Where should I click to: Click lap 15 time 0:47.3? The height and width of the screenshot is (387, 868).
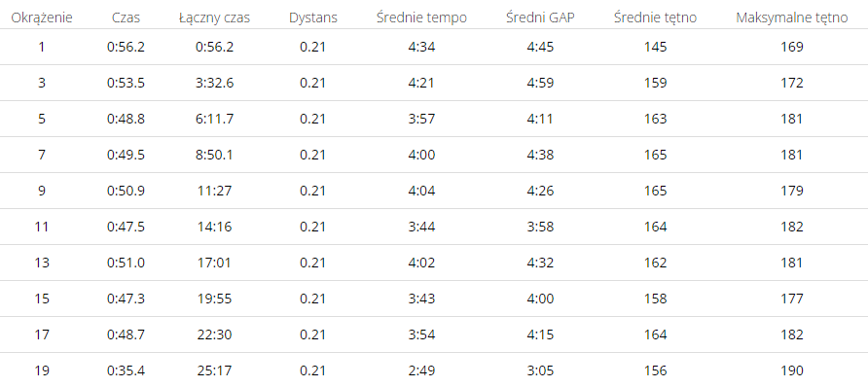coord(126,299)
